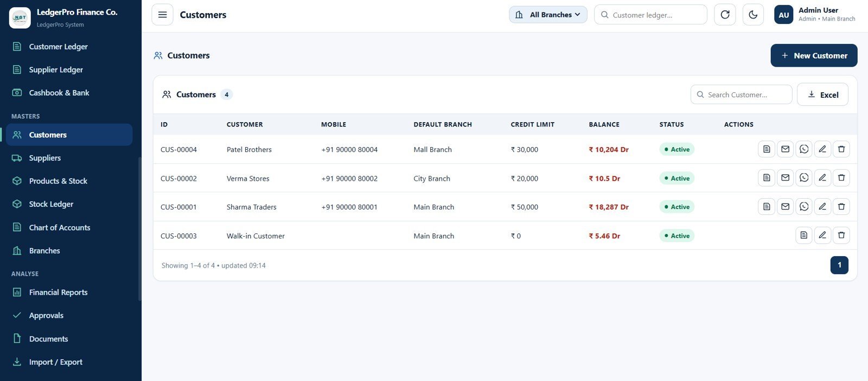
Task: Open the Approvals page
Action: point(69,315)
